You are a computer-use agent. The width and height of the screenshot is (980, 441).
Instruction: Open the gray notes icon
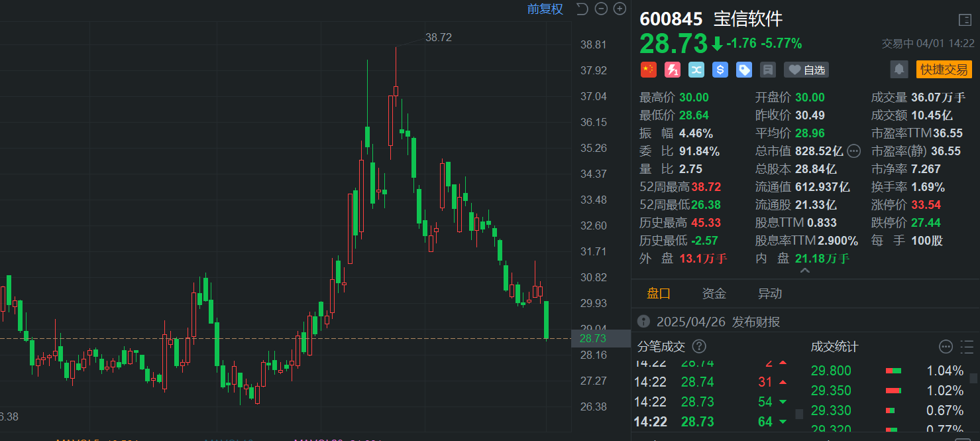pos(768,70)
